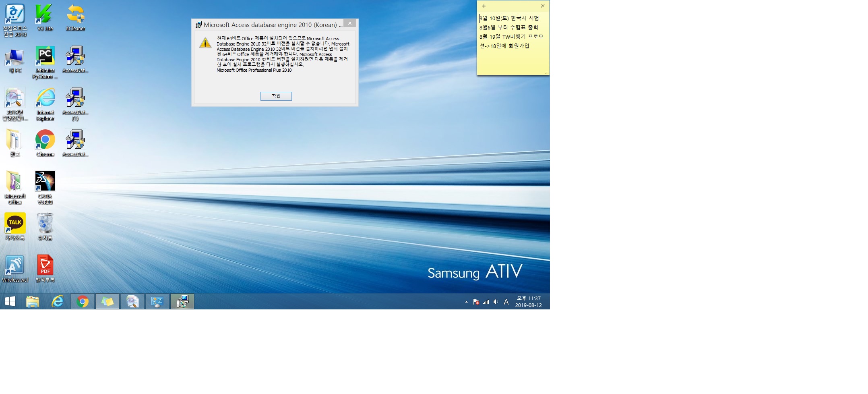Image resolution: width=868 pixels, height=394 pixels.
Task: Switch to Chrome in the taskbar
Action: [x=83, y=301]
